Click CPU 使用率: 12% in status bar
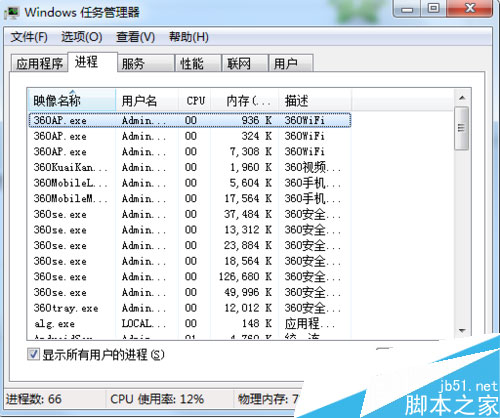Viewport: 500px width, 418px height. 157,399
